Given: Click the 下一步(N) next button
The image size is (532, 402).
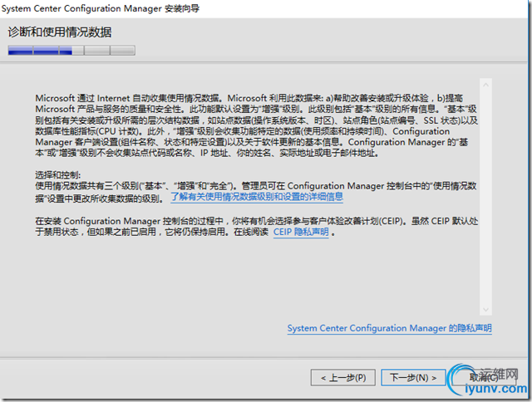Looking at the screenshot, I should (413, 377).
